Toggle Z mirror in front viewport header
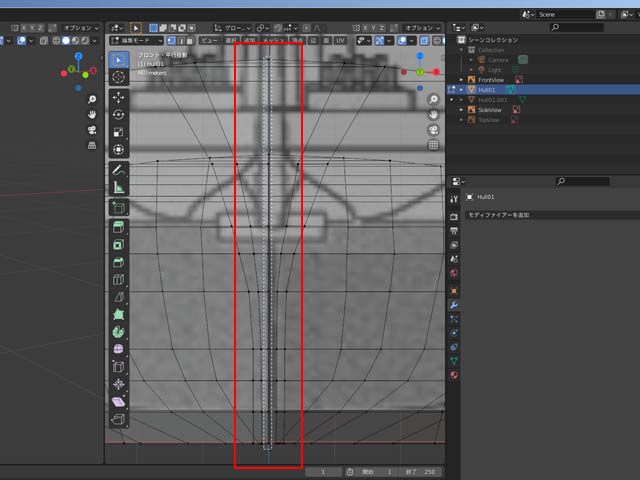Screen dimensions: 640x480 (382, 28)
